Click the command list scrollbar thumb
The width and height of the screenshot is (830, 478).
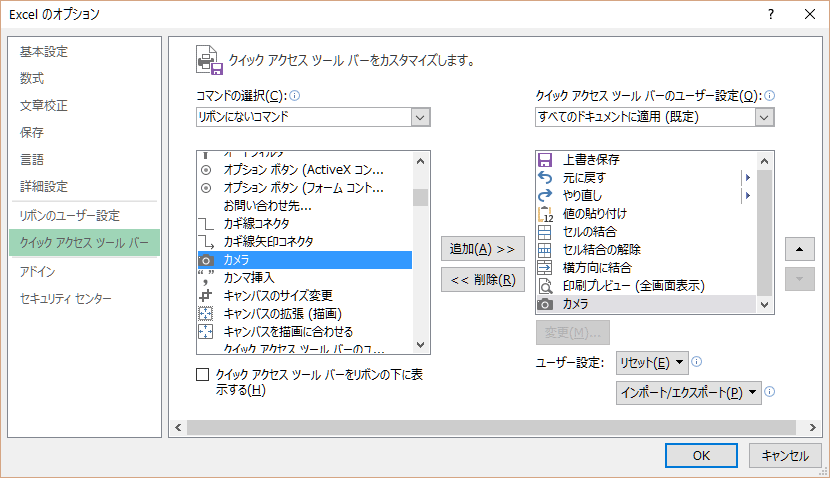[x=420, y=197]
